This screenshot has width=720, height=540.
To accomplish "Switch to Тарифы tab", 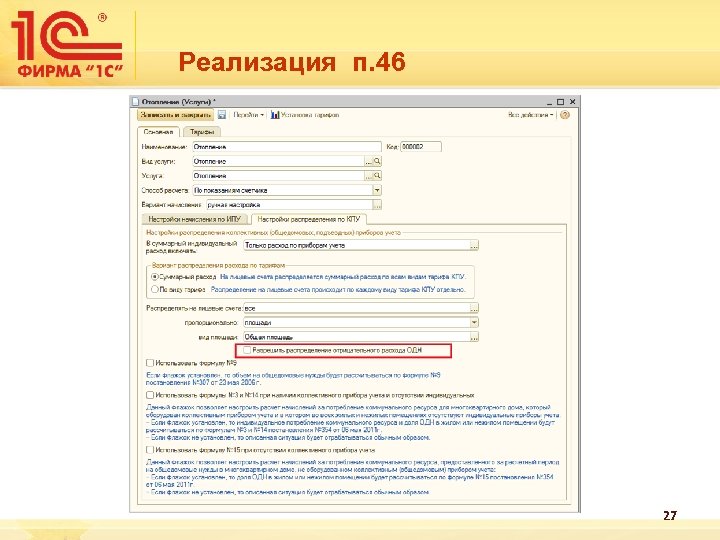I will tap(202, 132).
